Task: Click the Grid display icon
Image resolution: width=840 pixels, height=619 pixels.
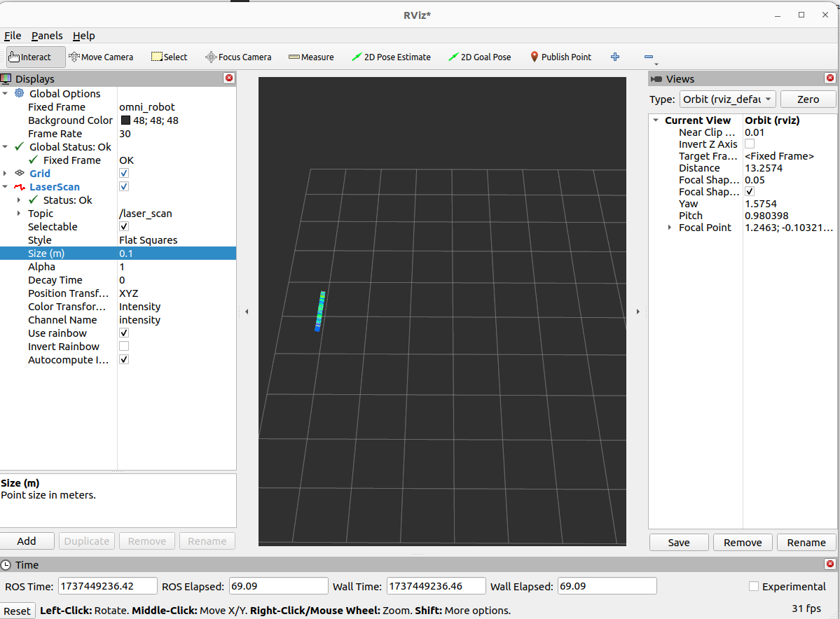Action: (20, 173)
